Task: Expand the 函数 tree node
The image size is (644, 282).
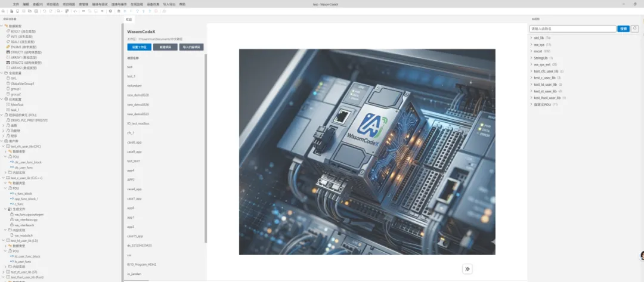Action: coord(4,125)
